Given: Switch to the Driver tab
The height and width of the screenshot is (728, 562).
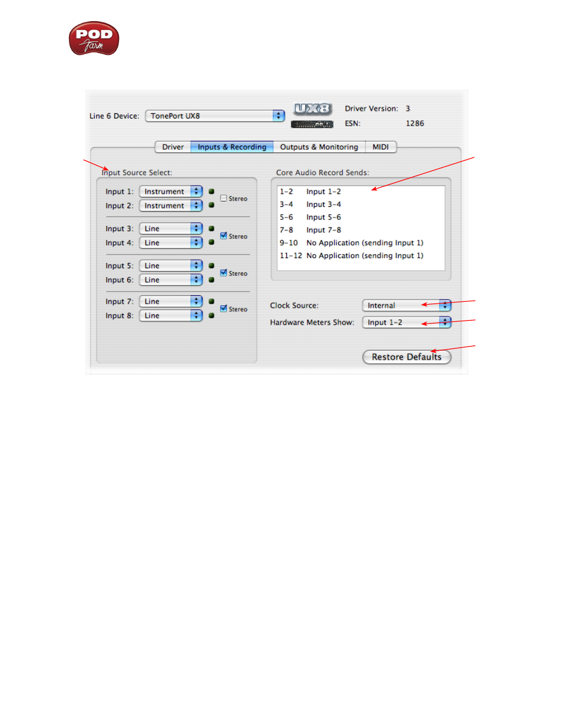Looking at the screenshot, I should 173,147.
